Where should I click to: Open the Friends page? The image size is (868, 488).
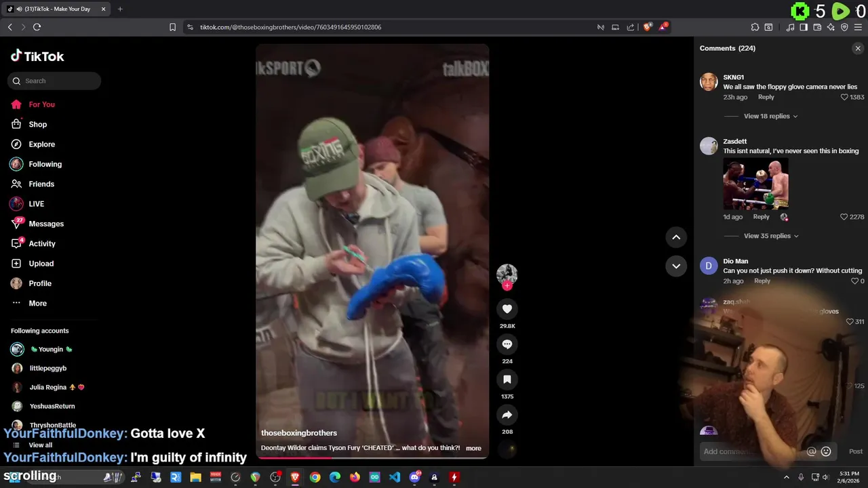(41, 184)
